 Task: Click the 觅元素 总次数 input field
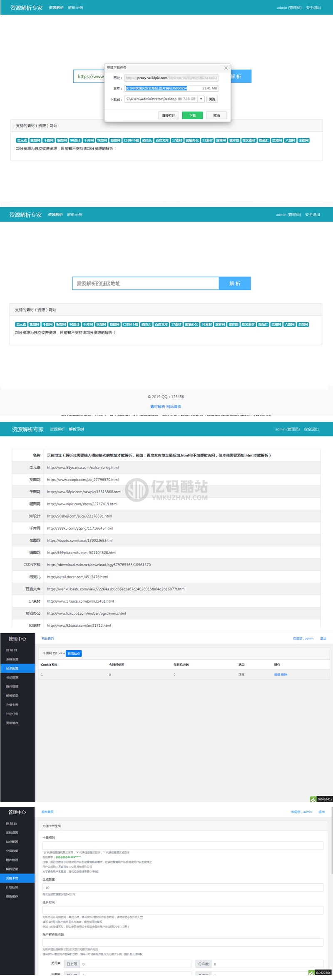coord(267,964)
